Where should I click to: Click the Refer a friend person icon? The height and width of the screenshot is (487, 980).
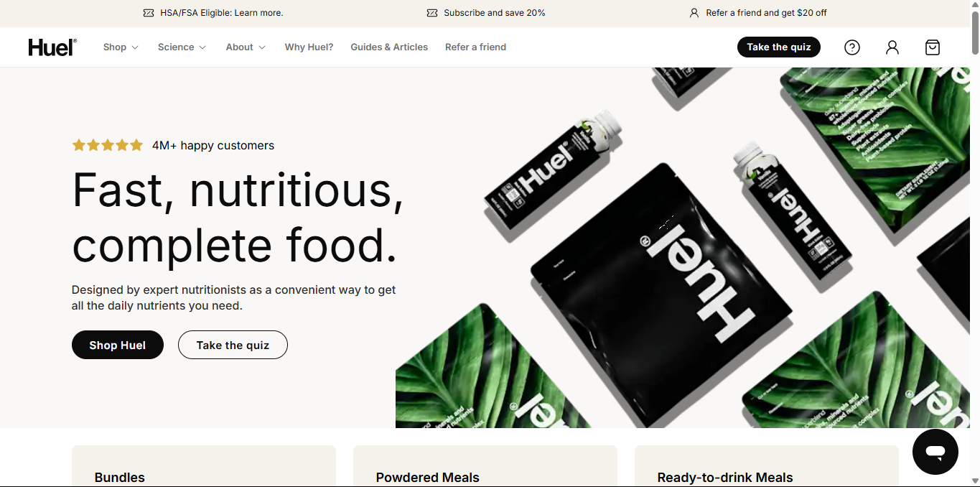694,13
